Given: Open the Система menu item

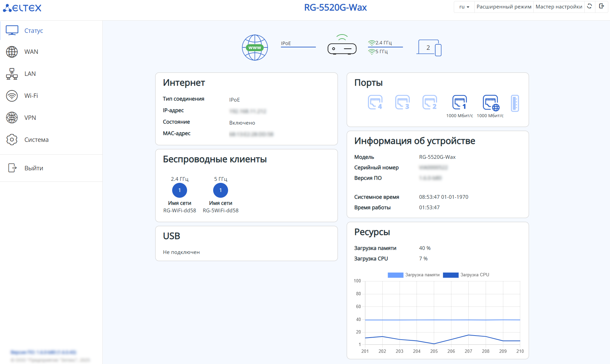Looking at the screenshot, I should pyautogui.click(x=36, y=140).
